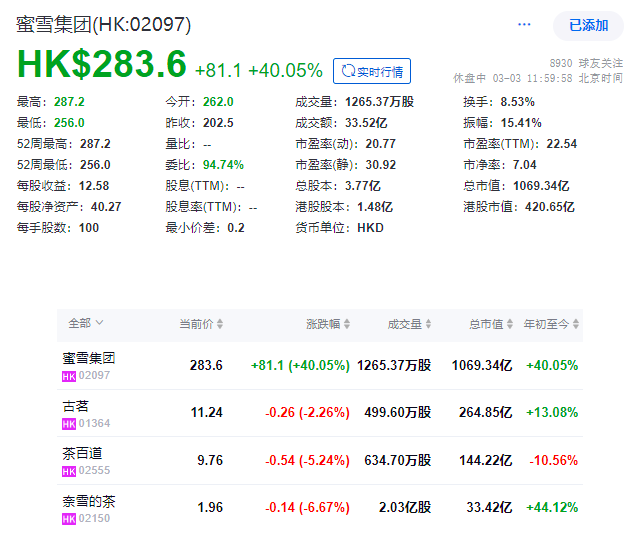Click 古茗 price 11.24
The height and width of the screenshot is (545, 638).
[x=207, y=413]
